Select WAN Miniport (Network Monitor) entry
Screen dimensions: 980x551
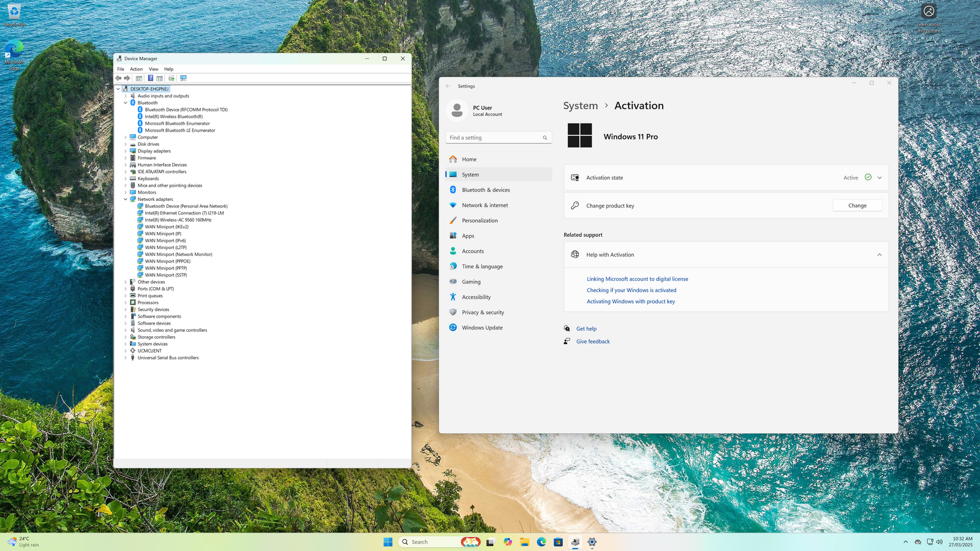tap(179, 254)
